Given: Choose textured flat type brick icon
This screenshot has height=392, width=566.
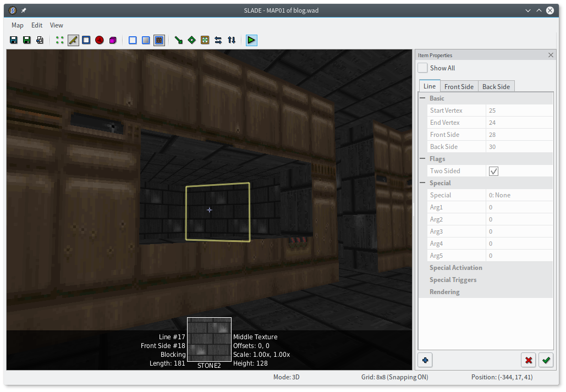Looking at the screenshot, I should (x=159, y=40).
